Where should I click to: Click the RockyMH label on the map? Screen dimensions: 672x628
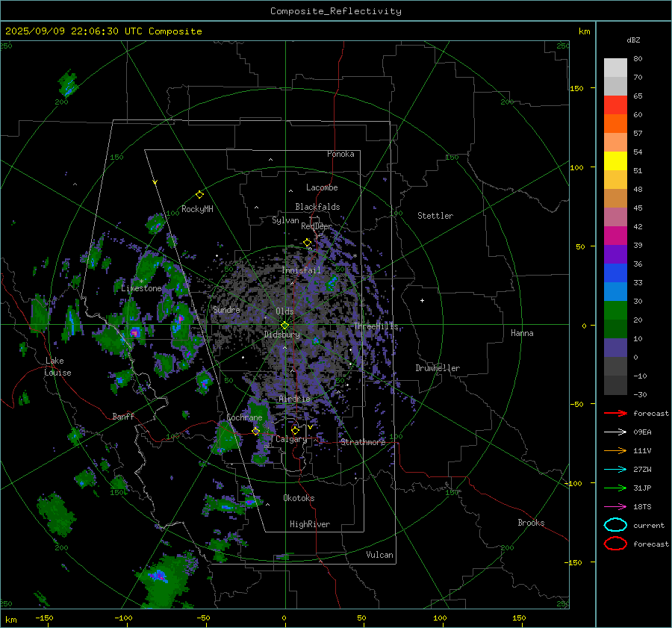197,209
